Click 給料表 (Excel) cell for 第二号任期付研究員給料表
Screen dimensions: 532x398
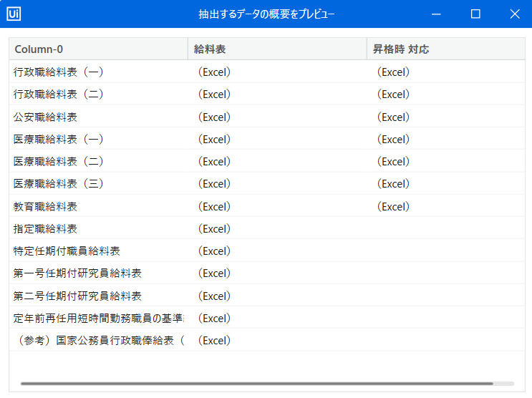pyautogui.click(x=277, y=296)
